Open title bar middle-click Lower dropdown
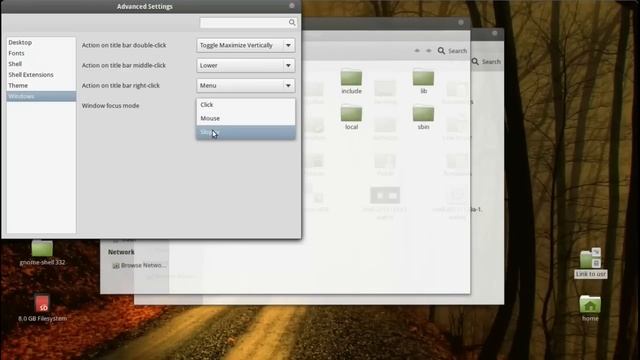 pyautogui.click(x=245, y=65)
